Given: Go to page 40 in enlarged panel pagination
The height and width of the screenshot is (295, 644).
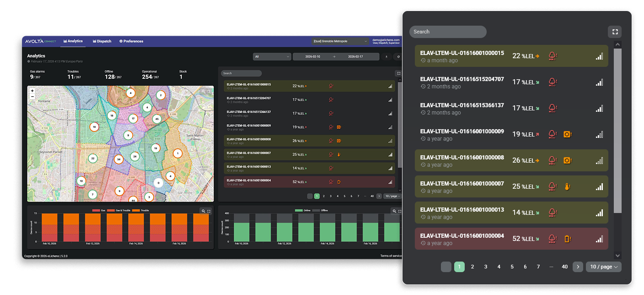Looking at the screenshot, I should [x=565, y=267].
